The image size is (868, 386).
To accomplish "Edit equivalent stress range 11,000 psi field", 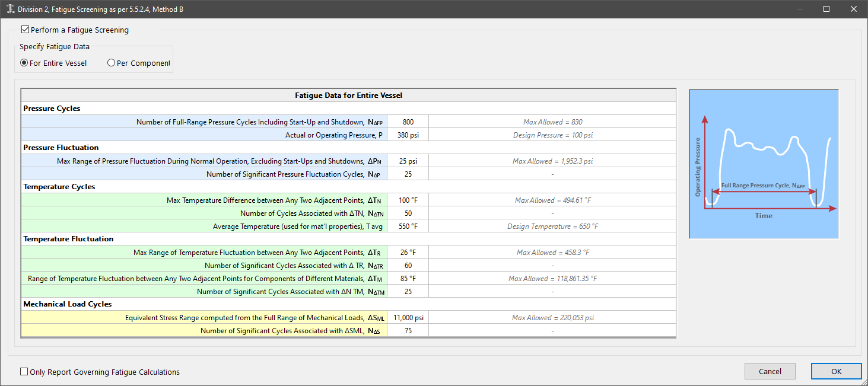I will [408, 317].
